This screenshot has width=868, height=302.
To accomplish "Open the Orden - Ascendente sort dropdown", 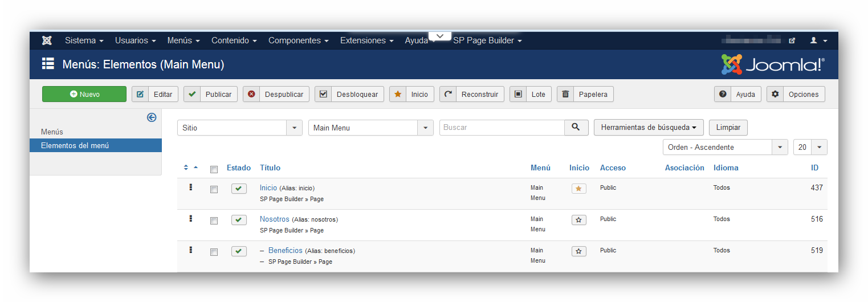I will [725, 147].
